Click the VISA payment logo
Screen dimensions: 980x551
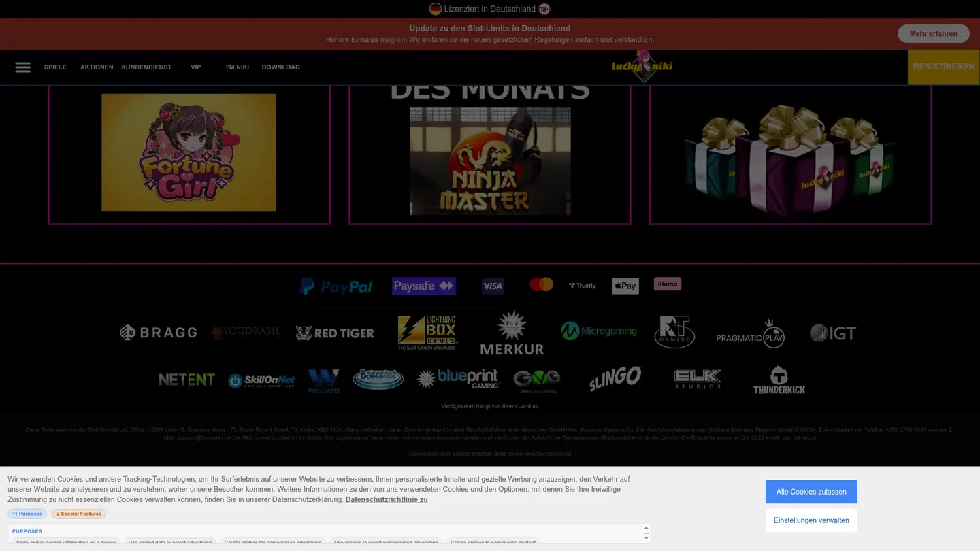pos(493,286)
